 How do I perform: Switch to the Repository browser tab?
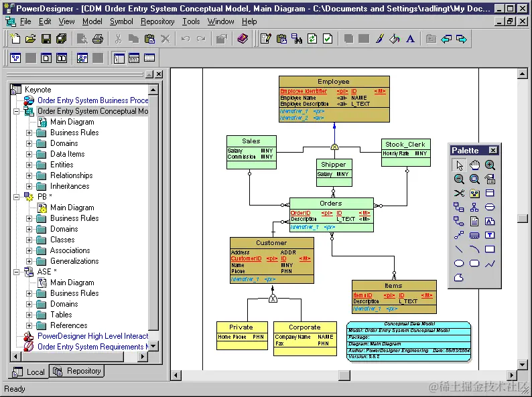point(77,372)
